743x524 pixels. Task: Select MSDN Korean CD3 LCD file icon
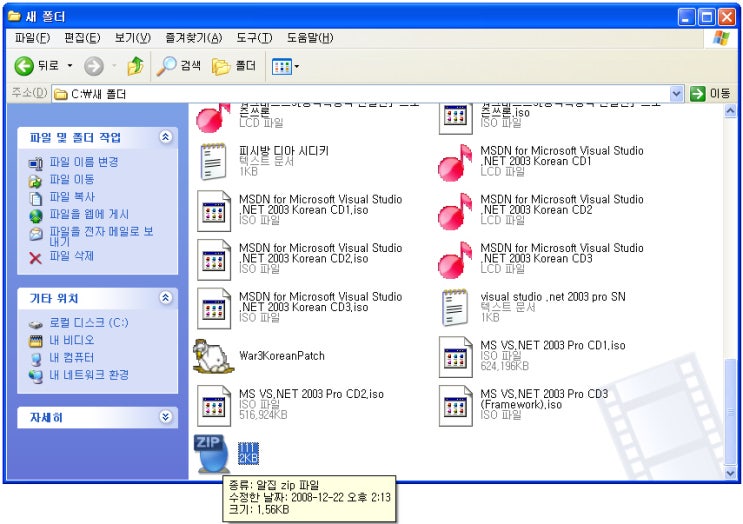(x=455, y=261)
